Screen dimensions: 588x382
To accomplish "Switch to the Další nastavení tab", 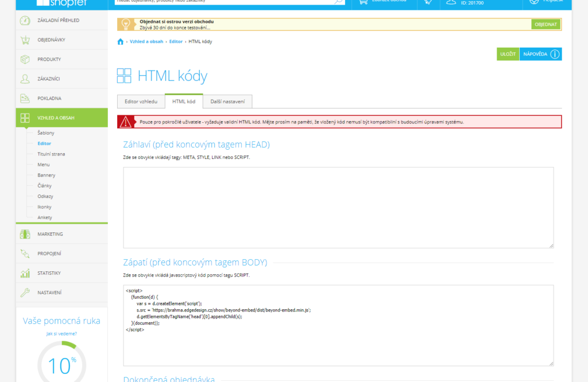I will click(227, 102).
